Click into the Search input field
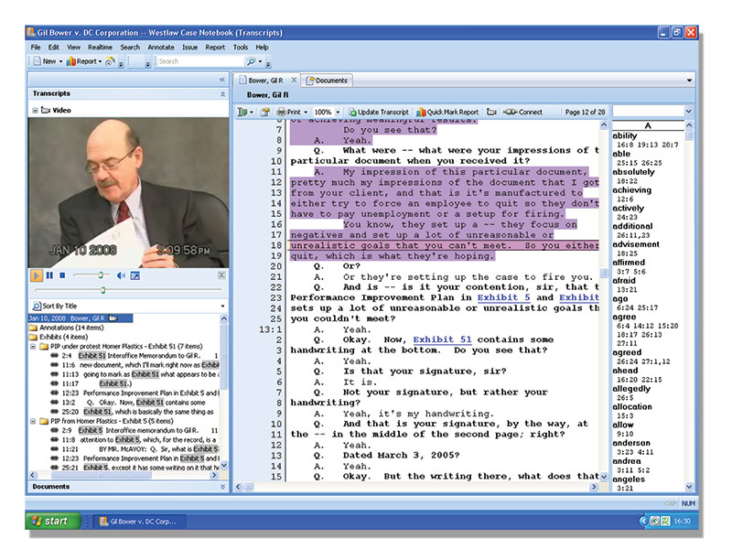 (199, 61)
